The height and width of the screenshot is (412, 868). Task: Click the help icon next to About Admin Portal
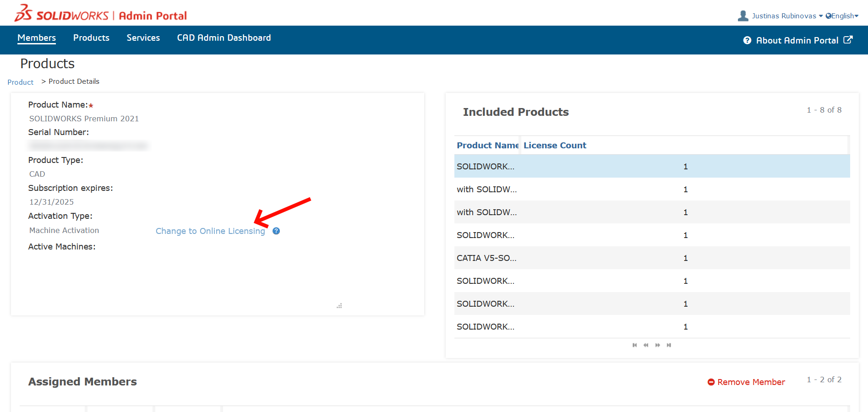point(747,40)
